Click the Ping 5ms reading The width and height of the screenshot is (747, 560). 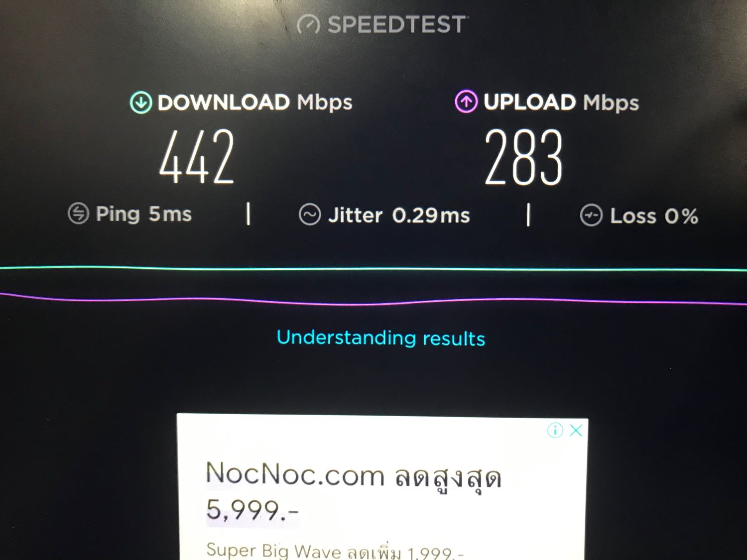143,214
